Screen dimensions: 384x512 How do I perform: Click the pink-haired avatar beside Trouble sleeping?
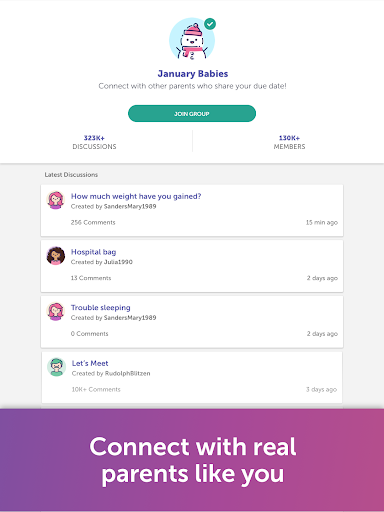56,311
